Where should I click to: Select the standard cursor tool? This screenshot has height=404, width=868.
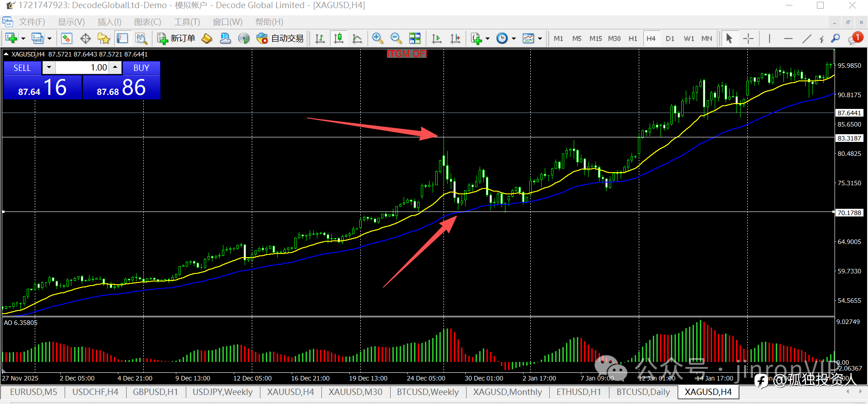point(729,38)
